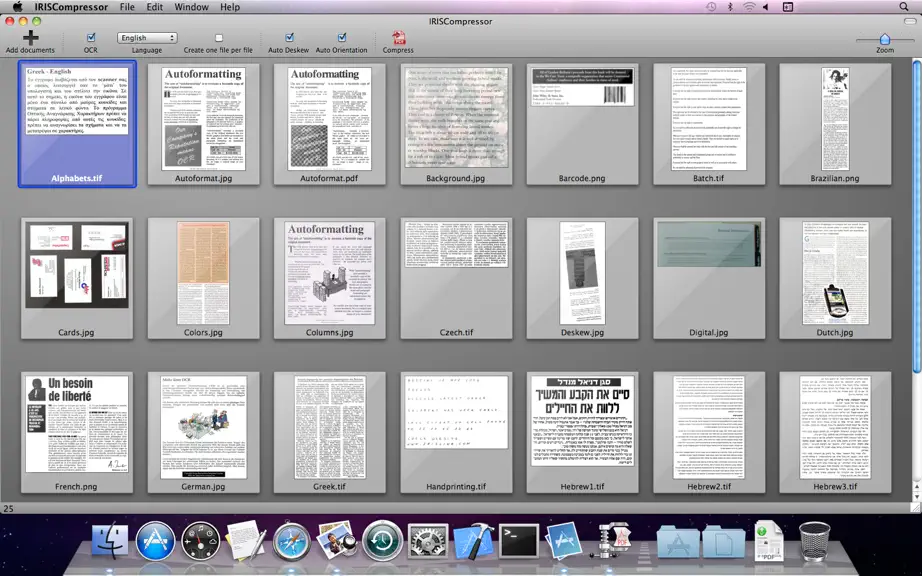Adjust the Zoom slider handle
The width and height of the screenshot is (922, 576).
click(884, 39)
